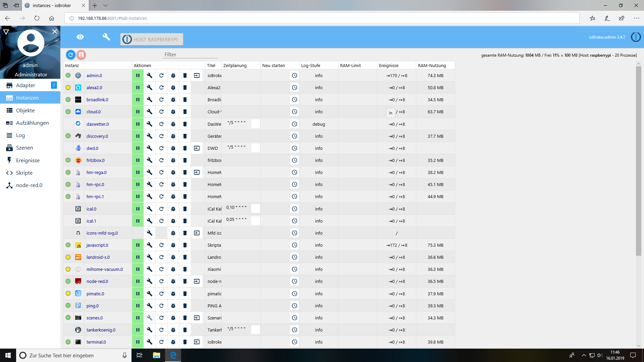Click schedule edit box for dwd.0
The width and height of the screenshot is (644, 362).
[x=256, y=148]
